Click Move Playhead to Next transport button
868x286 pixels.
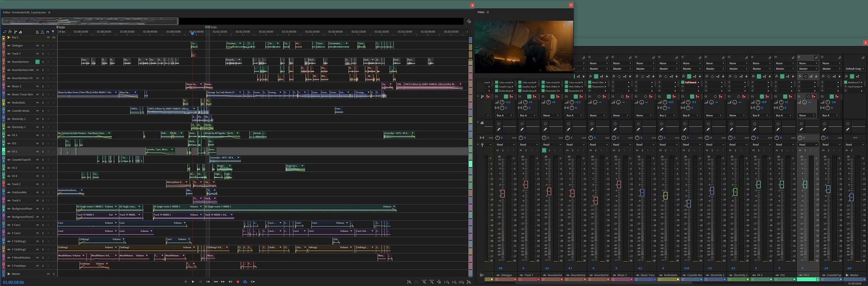231,282
